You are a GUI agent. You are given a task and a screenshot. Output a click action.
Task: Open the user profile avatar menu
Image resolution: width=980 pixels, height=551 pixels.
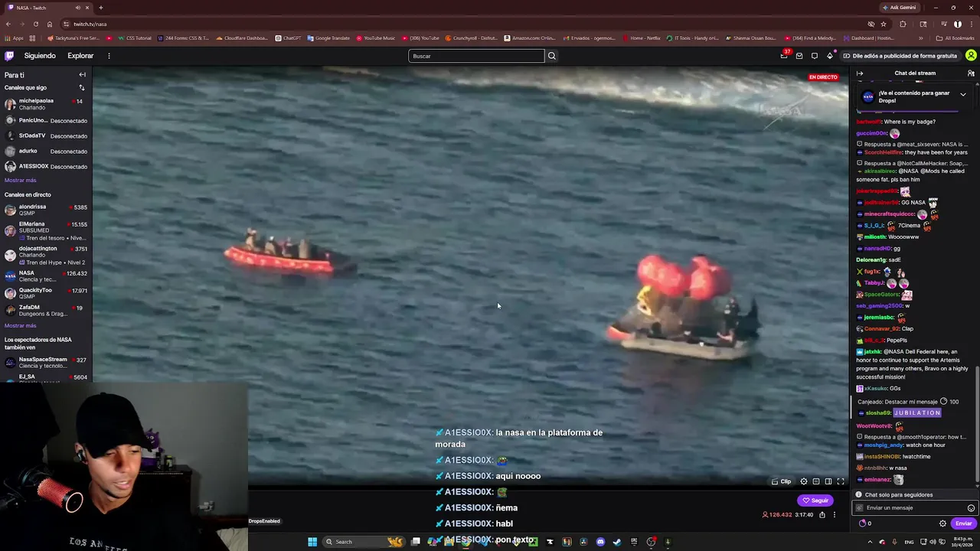(x=971, y=56)
